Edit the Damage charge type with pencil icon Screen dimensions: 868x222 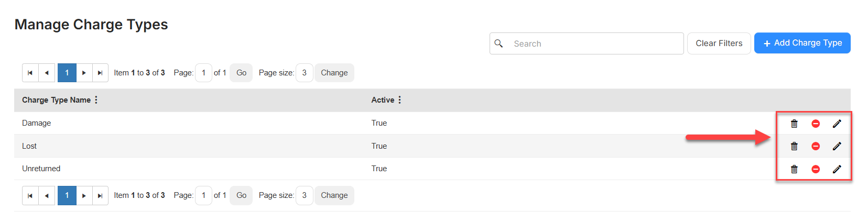[837, 124]
